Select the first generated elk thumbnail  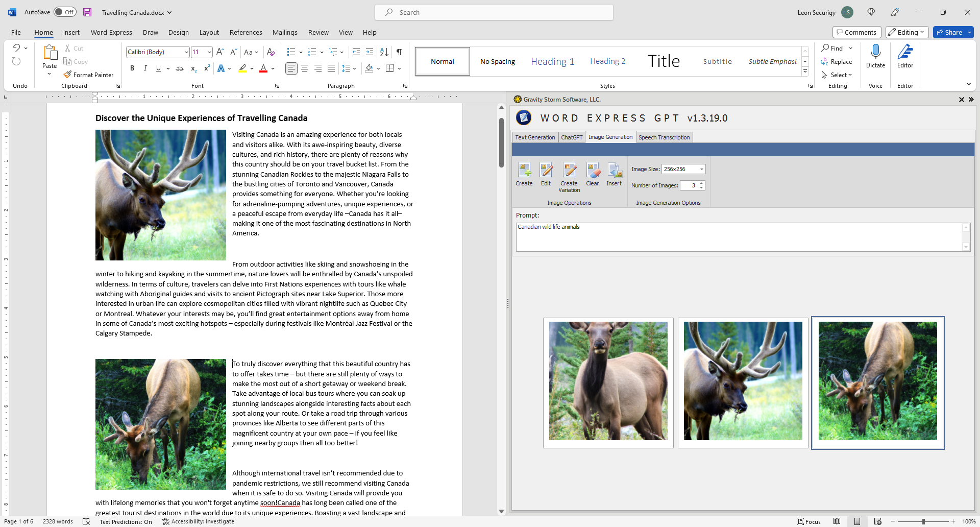click(608, 381)
